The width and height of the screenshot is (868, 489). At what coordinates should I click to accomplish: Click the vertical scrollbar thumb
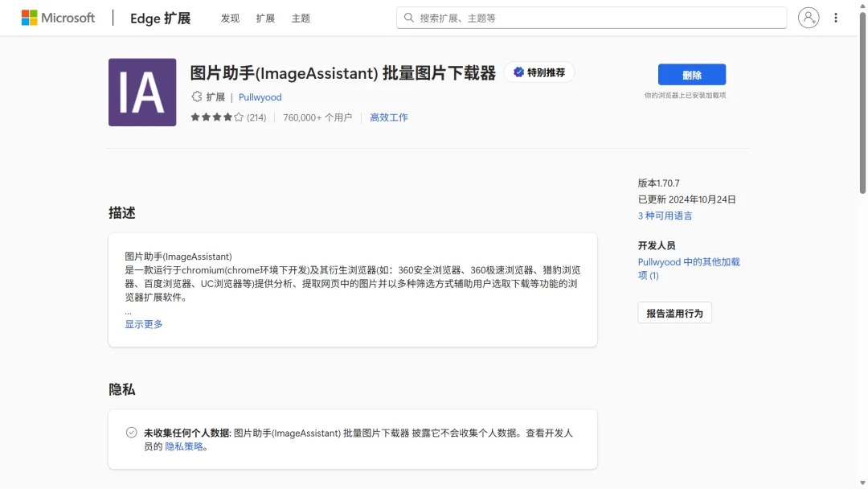(x=862, y=102)
